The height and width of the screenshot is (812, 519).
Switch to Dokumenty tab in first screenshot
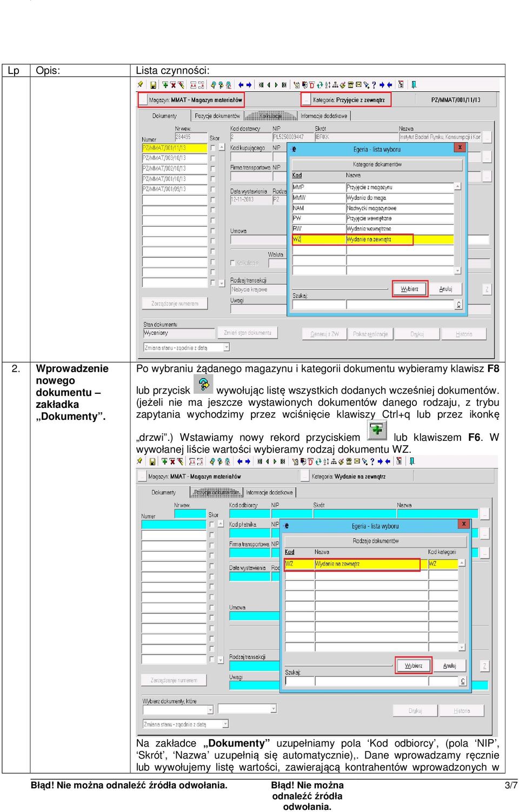[164, 116]
